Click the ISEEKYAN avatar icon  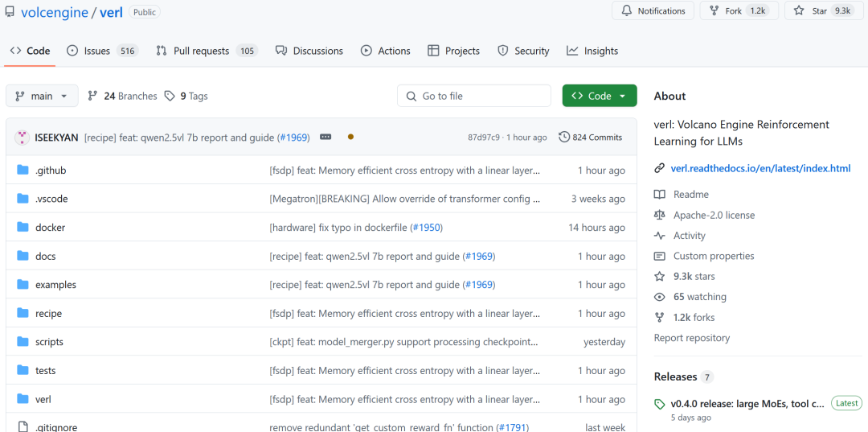click(22, 138)
